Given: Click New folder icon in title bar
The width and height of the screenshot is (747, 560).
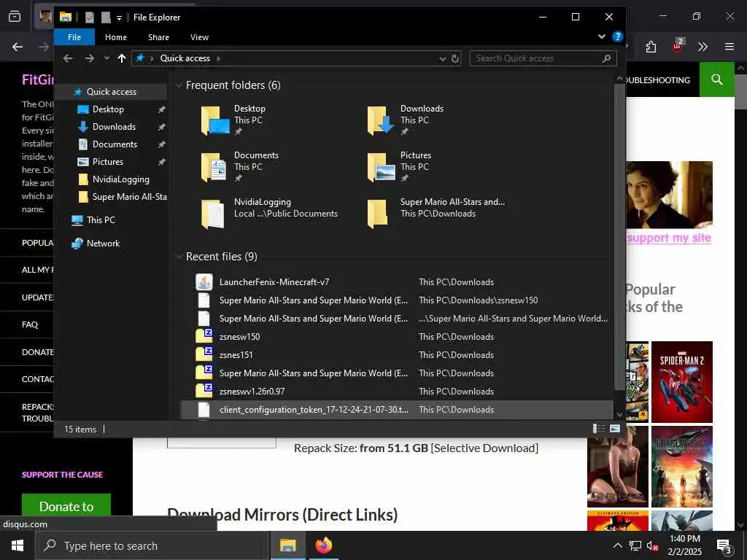Looking at the screenshot, I should pos(106,17).
